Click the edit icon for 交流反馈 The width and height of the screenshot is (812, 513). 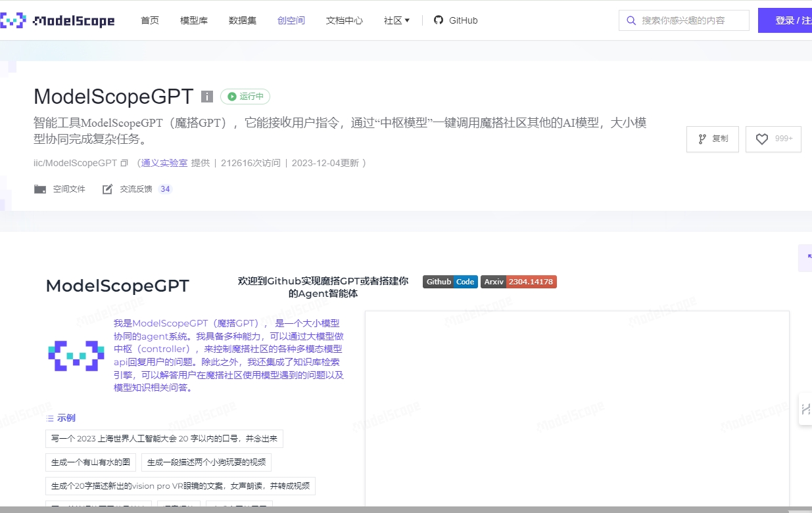[107, 189]
